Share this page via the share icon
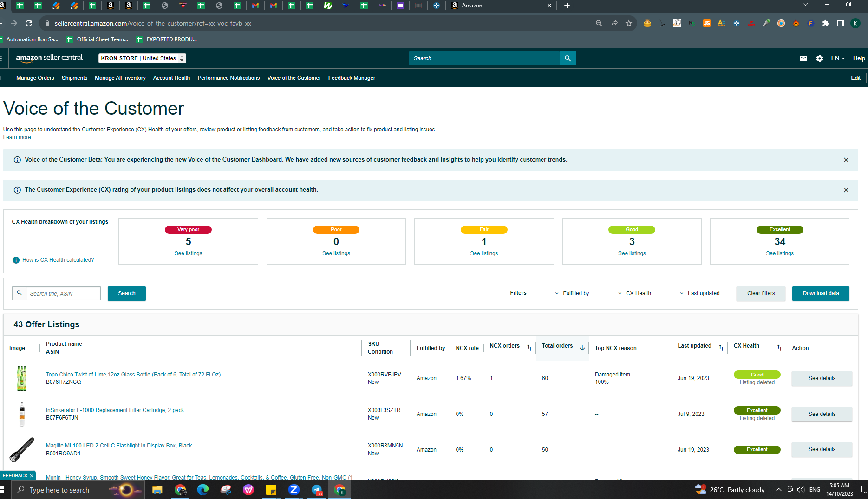The height and width of the screenshot is (499, 868). tap(614, 23)
